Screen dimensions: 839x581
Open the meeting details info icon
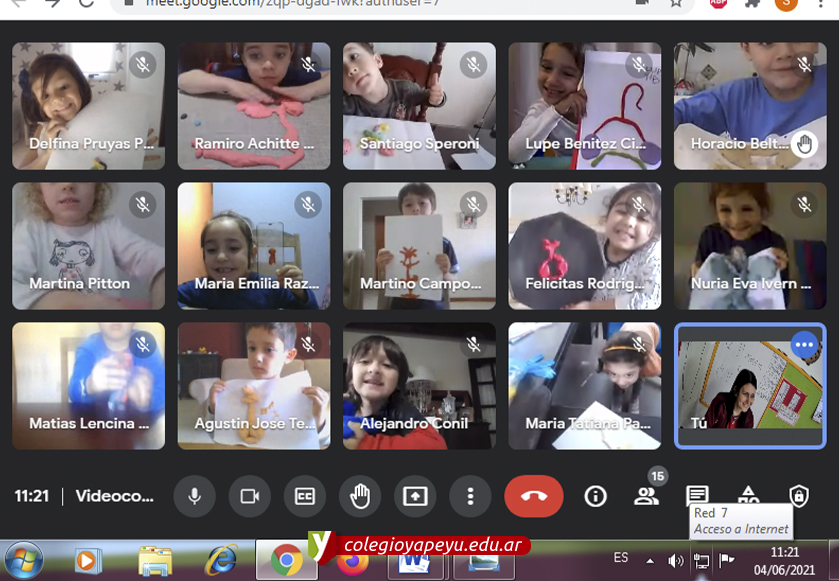coord(596,496)
